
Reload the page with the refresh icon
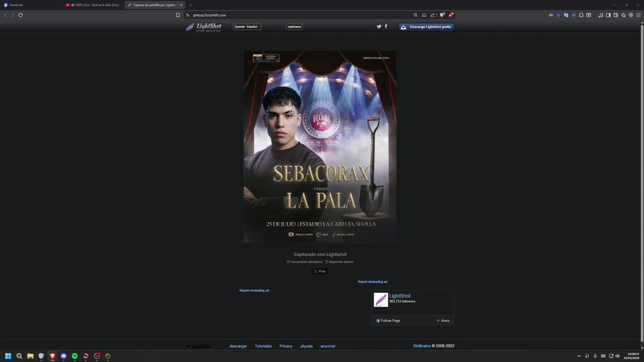21,15
